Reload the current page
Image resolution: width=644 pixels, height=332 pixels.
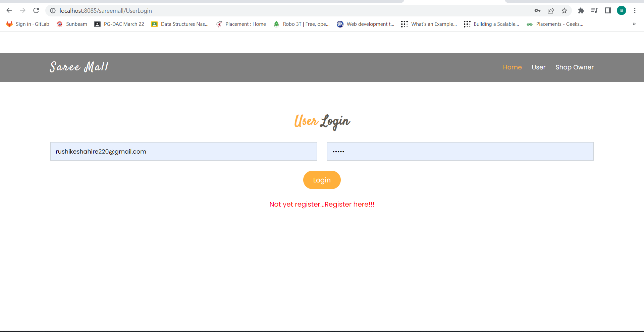coord(36,10)
